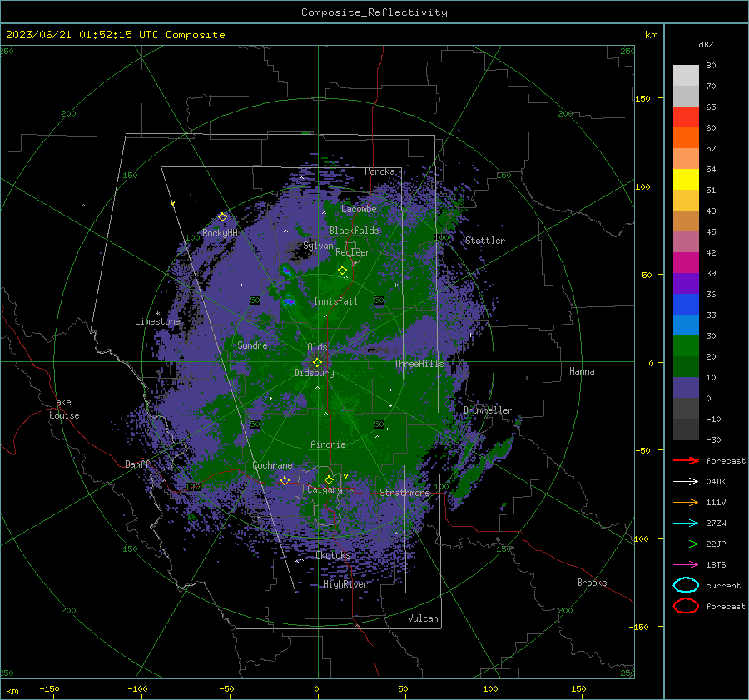Click the echo cell west of Innisfail
The height and width of the screenshot is (700, 749).
click(x=289, y=301)
